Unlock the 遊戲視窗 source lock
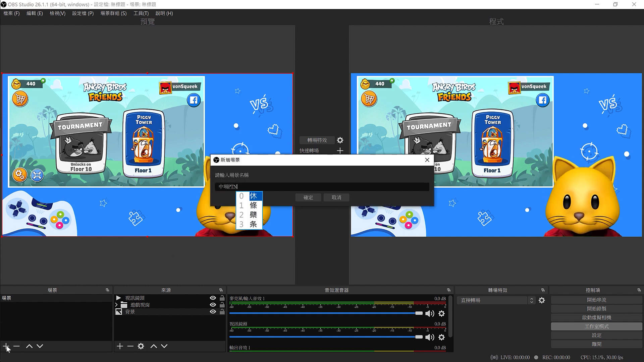This screenshot has height=362, width=644. click(x=222, y=305)
